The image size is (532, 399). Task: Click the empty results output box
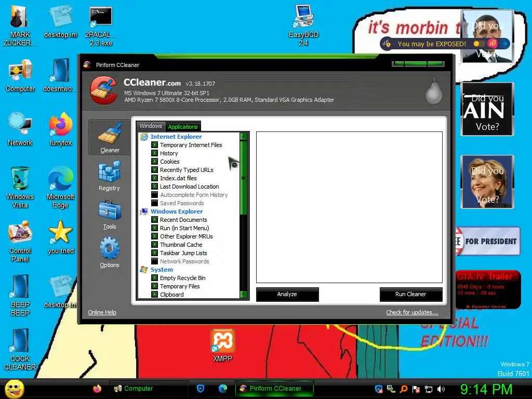click(x=349, y=207)
